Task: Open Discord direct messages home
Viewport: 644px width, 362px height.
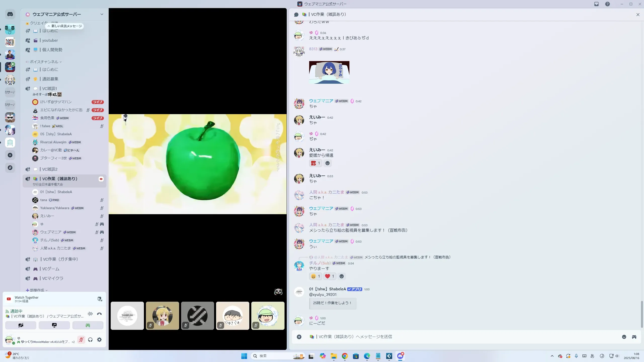Action: 10,14
